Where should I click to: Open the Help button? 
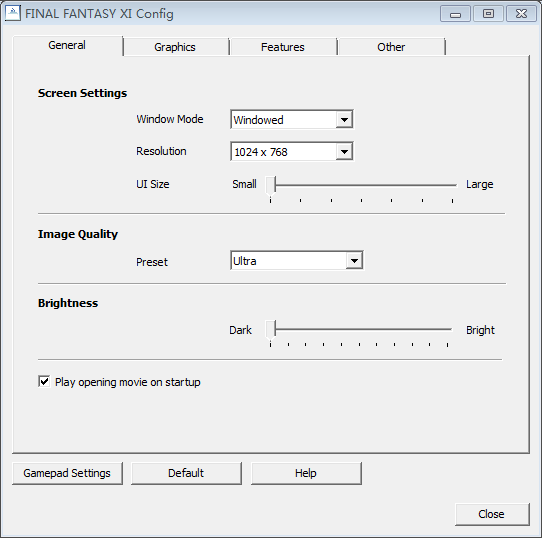point(306,473)
